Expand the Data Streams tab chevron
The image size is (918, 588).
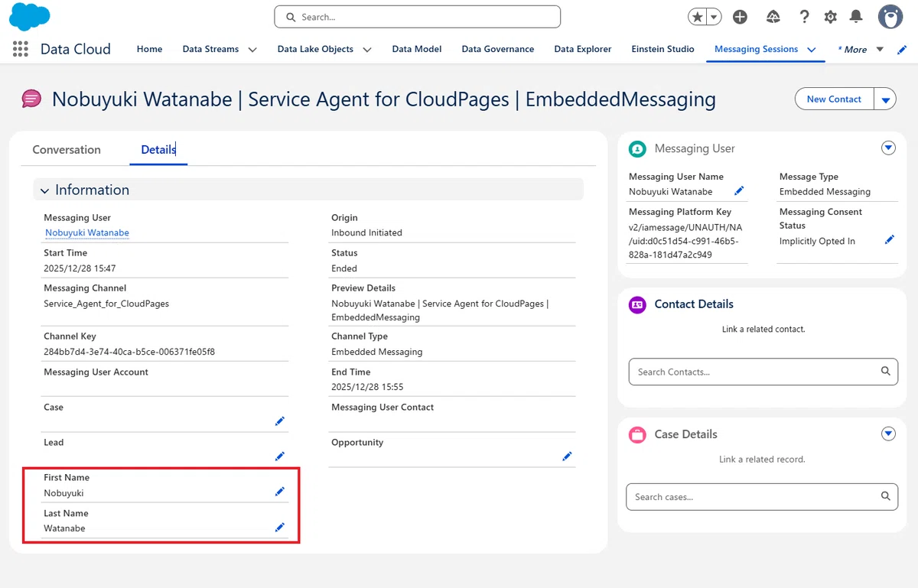pos(252,50)
